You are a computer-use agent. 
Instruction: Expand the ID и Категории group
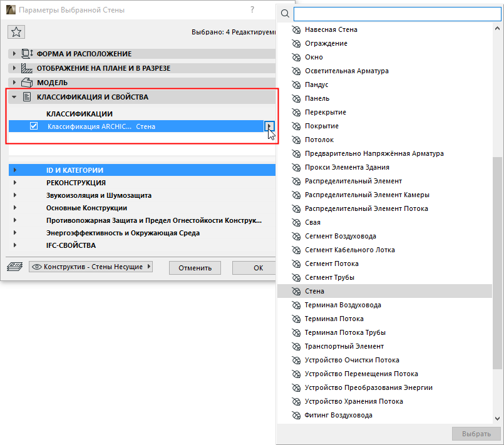(x=15, y=170)
